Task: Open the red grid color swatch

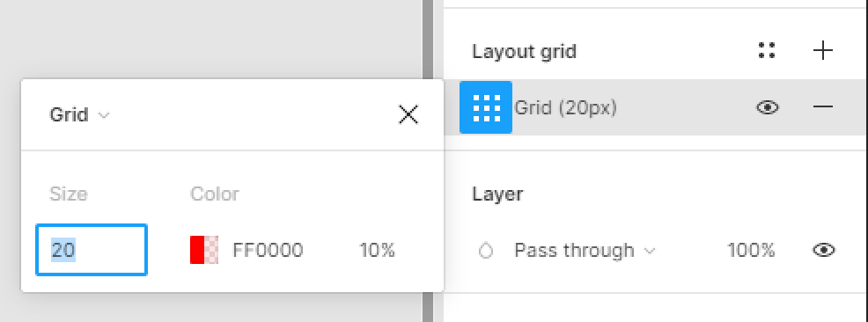Action: coord(203,250)
